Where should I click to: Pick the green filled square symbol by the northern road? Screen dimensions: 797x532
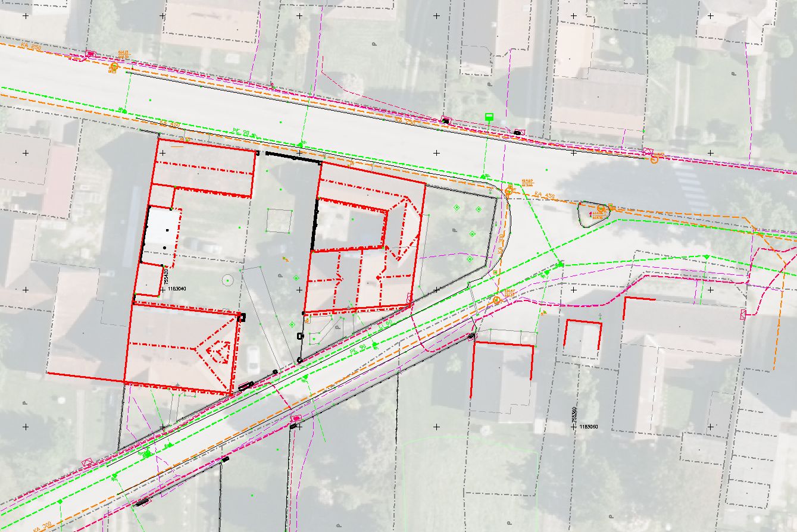pos(489,116)
